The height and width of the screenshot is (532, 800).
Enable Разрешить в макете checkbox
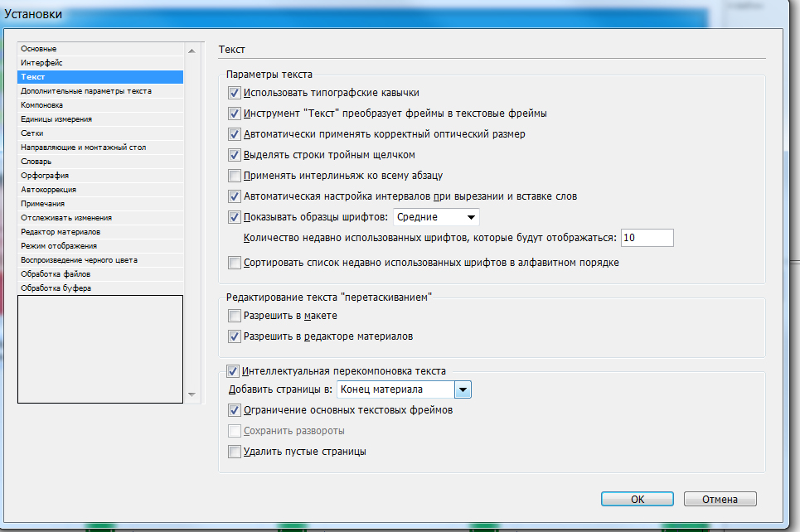pyautogui.click(x=234, y=316)
